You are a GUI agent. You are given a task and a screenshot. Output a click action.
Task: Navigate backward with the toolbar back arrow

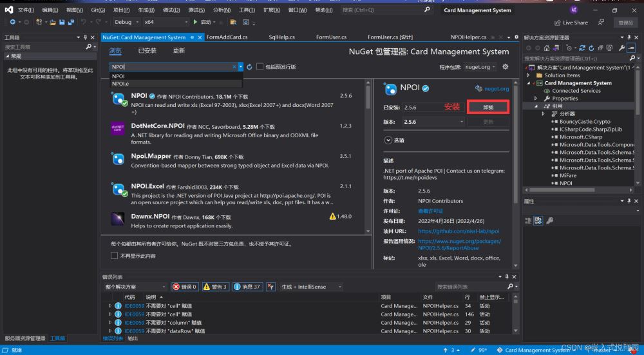pos(13,22)
